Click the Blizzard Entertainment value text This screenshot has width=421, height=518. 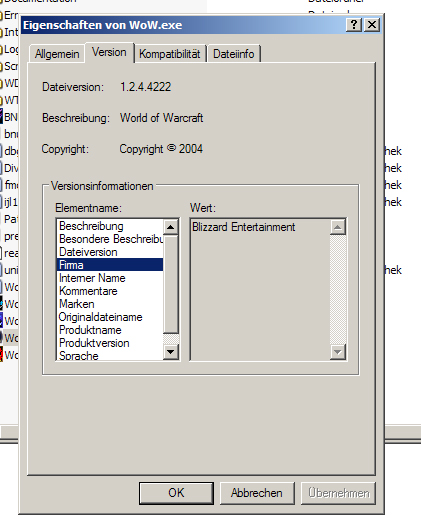[x=244, y=227]
